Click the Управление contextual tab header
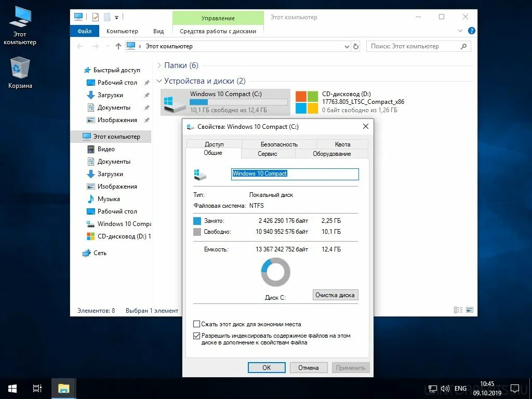Viewport: 532px width, 399px height. point(218,18)
